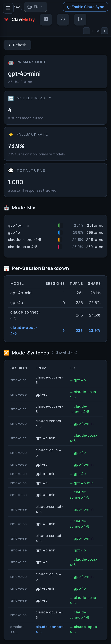Open the hamburger menu
The height and width of the screenshot is (644, 111).
tap(8, 8)
